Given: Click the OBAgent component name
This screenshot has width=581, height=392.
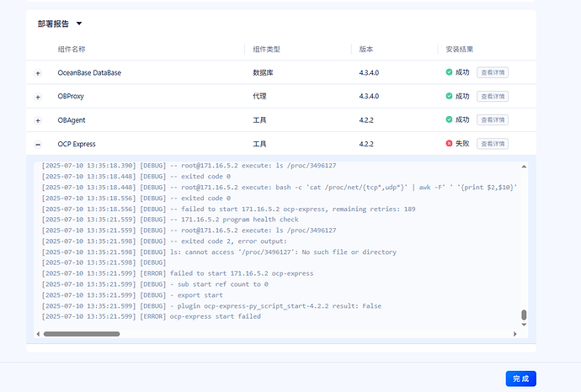Looking at the screenshot, I should tap(72, 120).
